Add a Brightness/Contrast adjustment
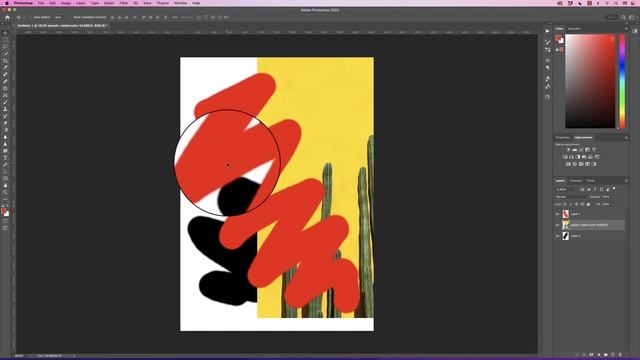640x360 pixels. (x=568, y=150)
